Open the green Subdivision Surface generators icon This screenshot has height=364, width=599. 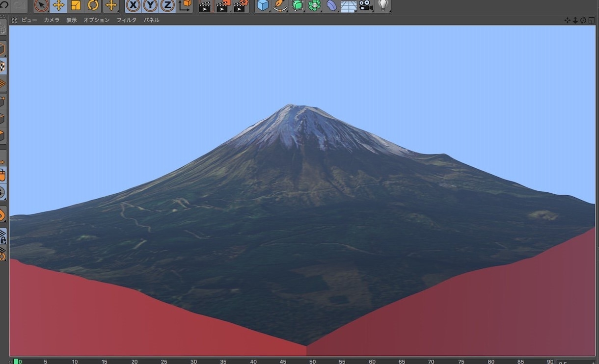298,5
